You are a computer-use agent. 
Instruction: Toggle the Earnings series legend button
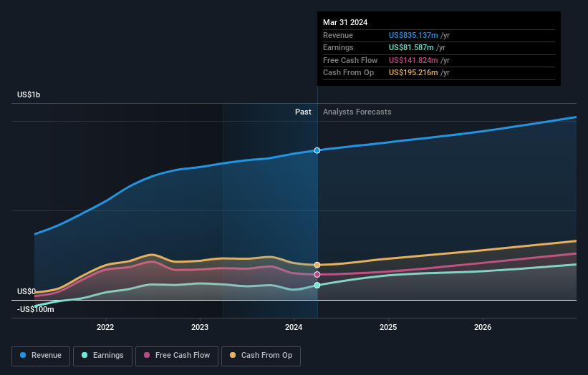(x=102, y=356)
